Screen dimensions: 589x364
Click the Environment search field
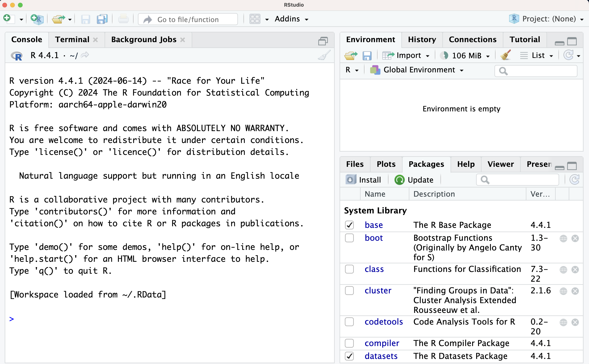[536, 71]
